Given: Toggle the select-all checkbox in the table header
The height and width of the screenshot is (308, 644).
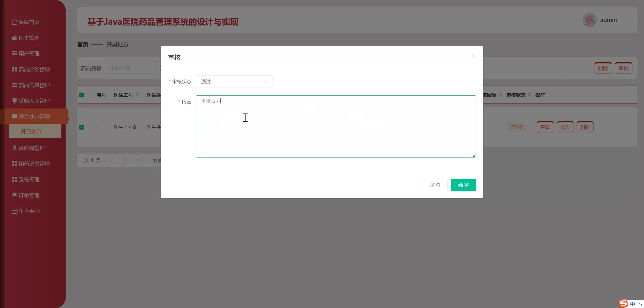Looking at the screenshot, I should pos(82,95).
